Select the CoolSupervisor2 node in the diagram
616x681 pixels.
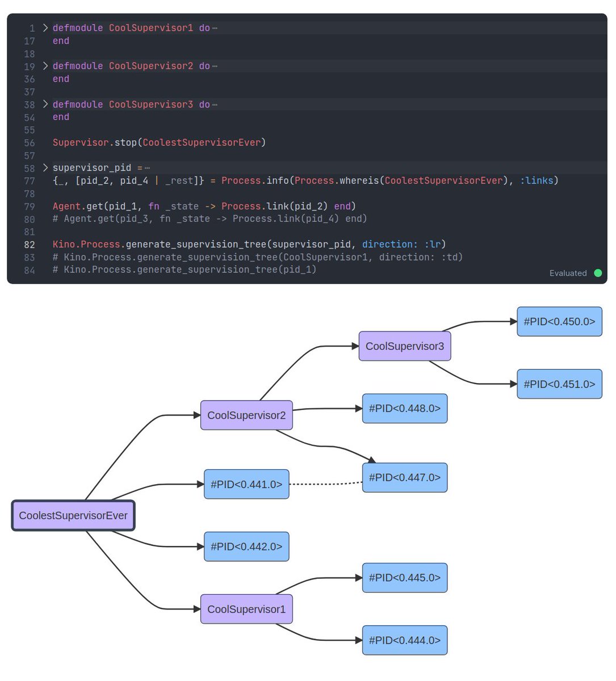(246, 415)
